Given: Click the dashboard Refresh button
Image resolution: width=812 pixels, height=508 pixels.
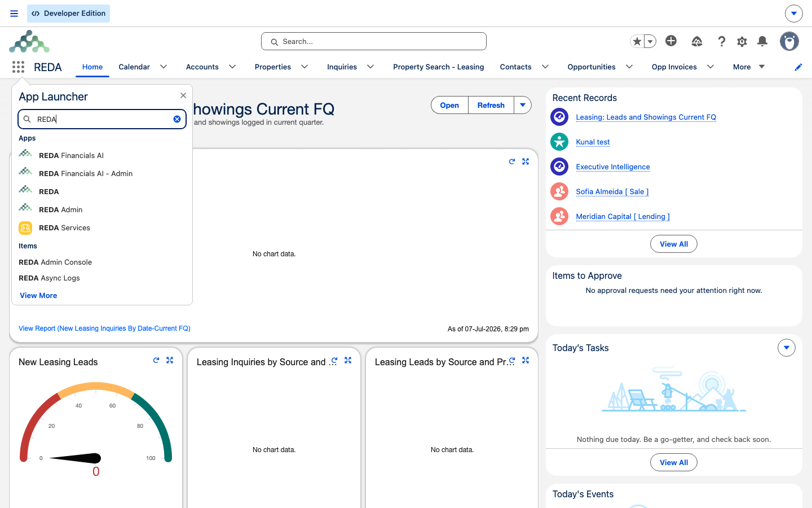Looking at the screenshot, I should point(491,105).
